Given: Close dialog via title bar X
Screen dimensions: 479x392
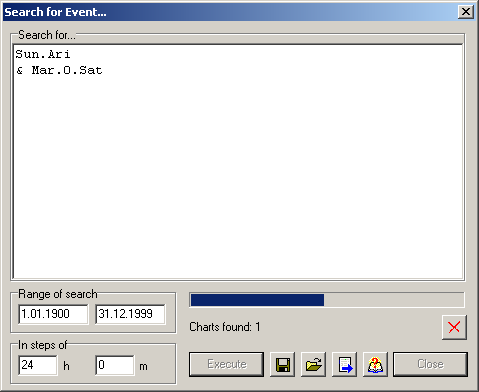Looking at the screenshot, I should click(x=466, y=12).
